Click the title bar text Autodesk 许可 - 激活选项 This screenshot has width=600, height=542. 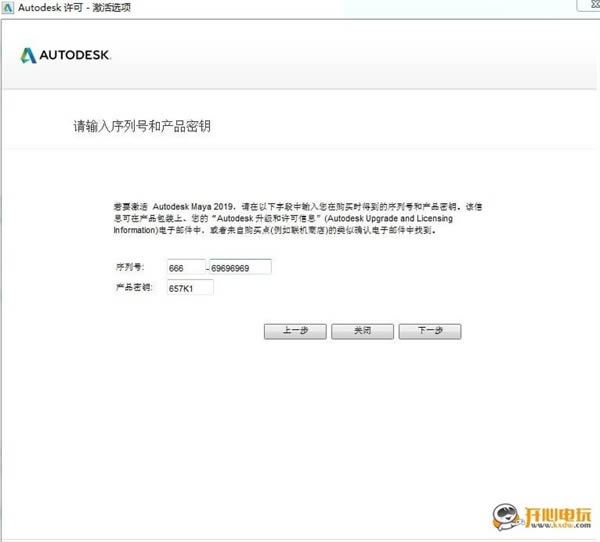tap(75, 8)
